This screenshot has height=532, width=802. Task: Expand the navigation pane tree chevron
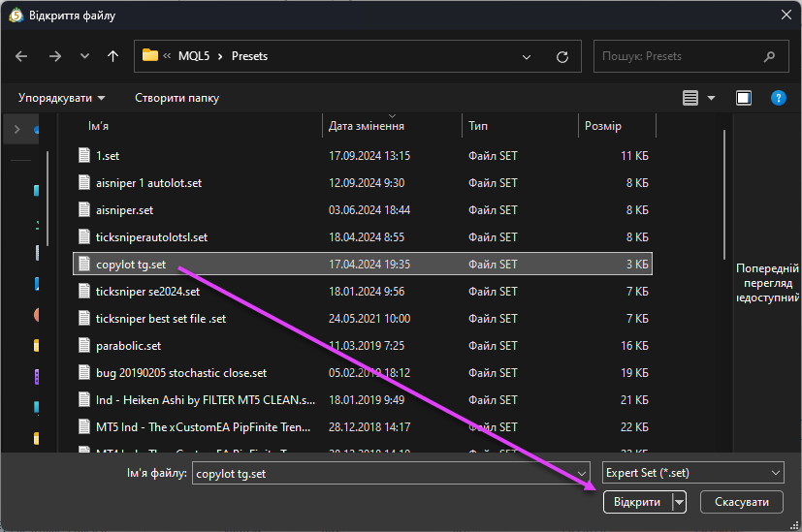16,129
